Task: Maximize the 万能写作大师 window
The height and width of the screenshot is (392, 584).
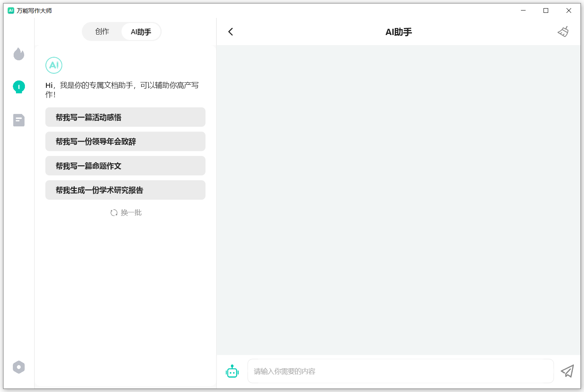Action: 546,10
